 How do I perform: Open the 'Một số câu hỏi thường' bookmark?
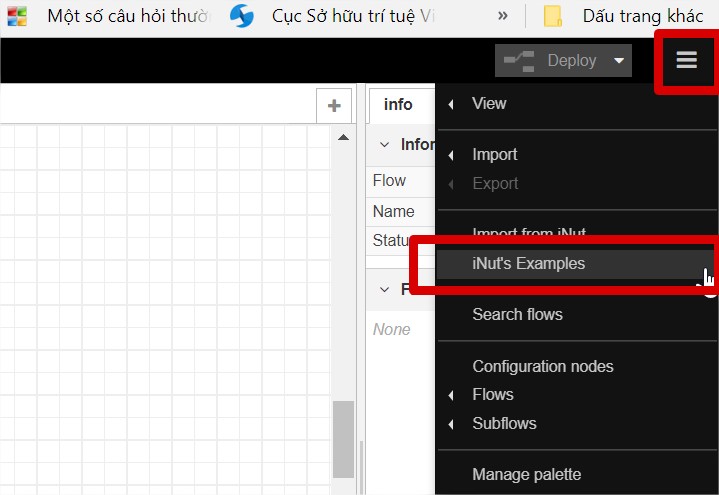pyautogui.click(x=108, y=16)
